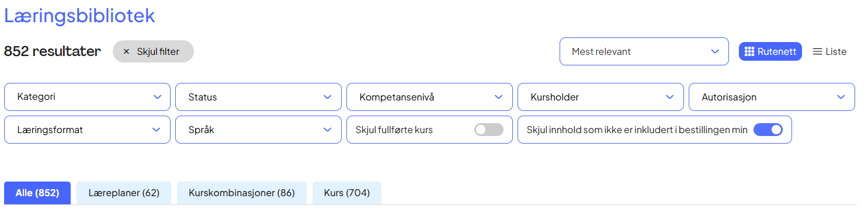
Task: Disable Skjul innhold som ikke er inkludert toggle
Action: point(768,130)
